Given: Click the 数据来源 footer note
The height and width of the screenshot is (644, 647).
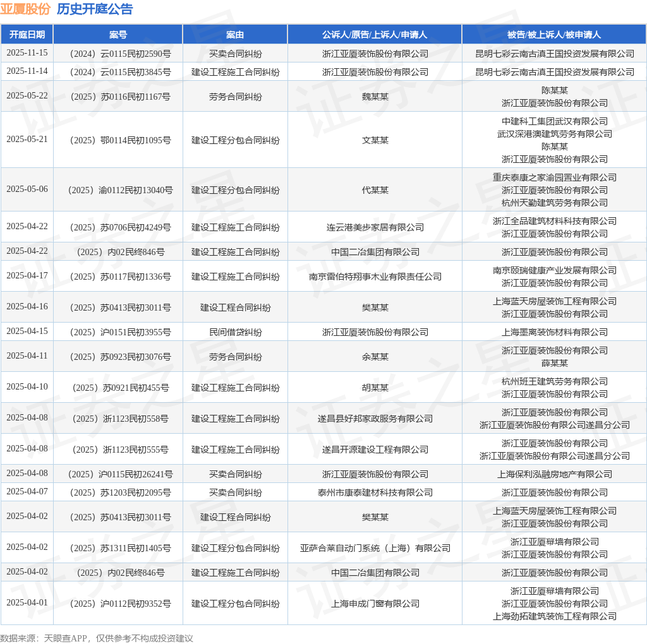Looking at the screenshot, I should [x=97, y=638].
